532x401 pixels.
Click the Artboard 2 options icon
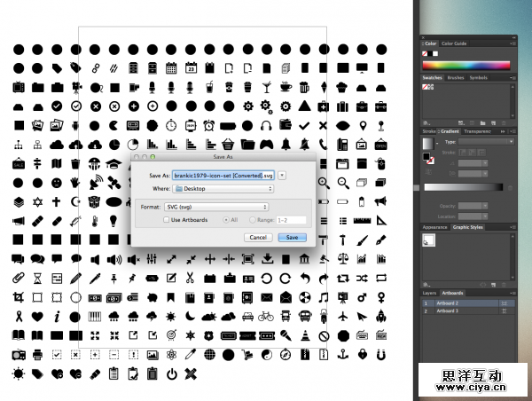(505, 303)
